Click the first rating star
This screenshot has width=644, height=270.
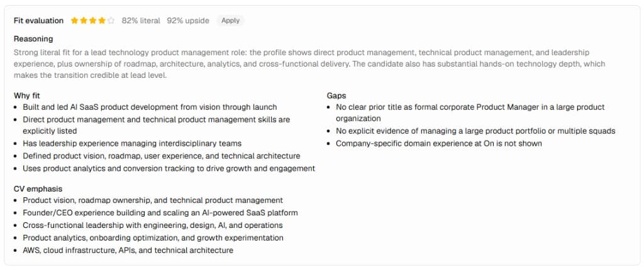(74, 21)
